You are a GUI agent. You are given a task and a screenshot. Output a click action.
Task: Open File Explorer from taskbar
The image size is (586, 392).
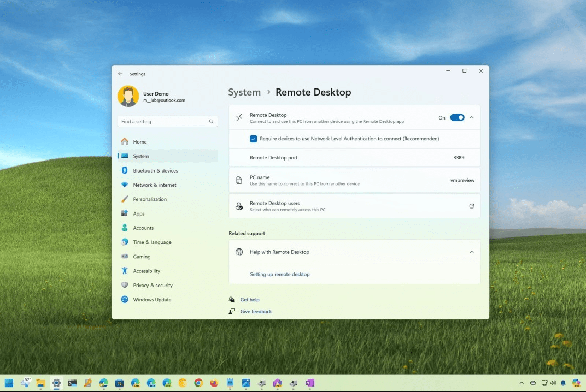[40, 383]
